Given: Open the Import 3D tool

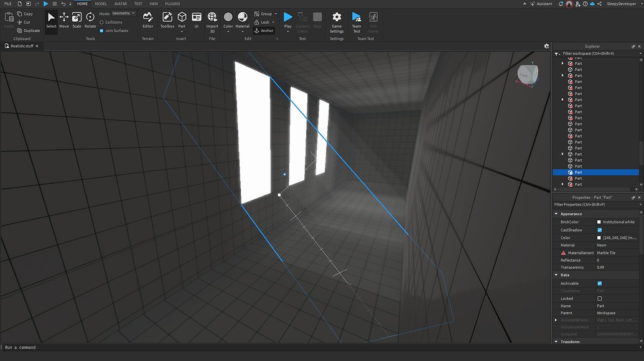Looking at the screenshot, I should [x=212, y=19].
